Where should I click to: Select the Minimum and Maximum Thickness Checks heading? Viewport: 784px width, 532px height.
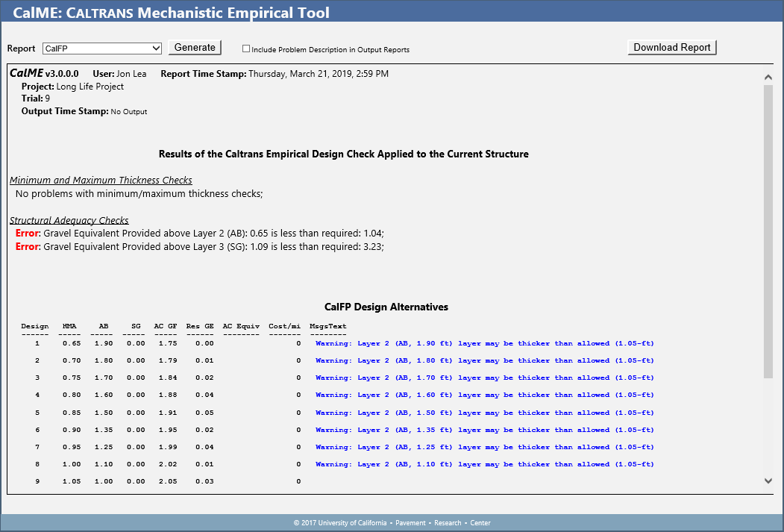101,181
